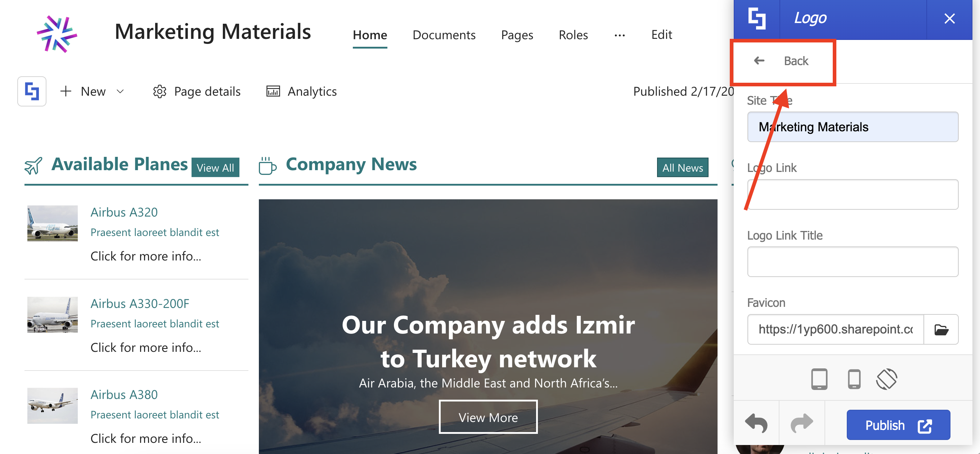Go Back in the Logo panel

tap(782, 61)
